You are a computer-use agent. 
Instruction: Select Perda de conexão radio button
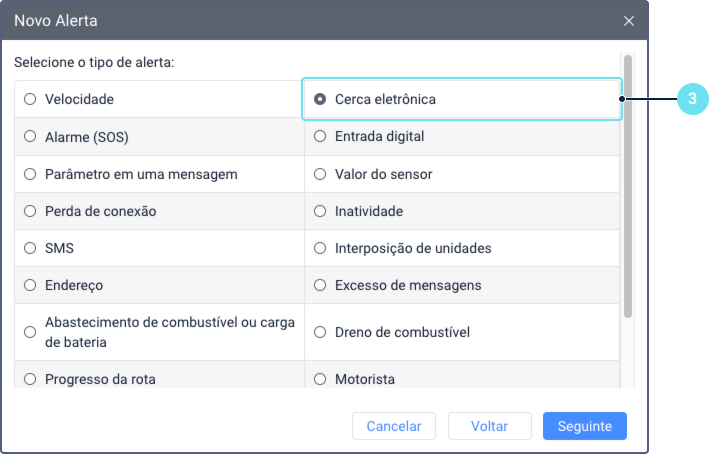(30, 211)
